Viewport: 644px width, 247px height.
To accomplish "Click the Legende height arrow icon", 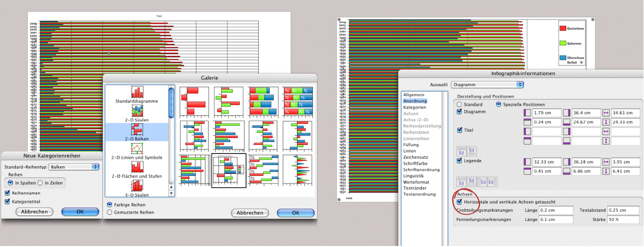I will (606, 171).
